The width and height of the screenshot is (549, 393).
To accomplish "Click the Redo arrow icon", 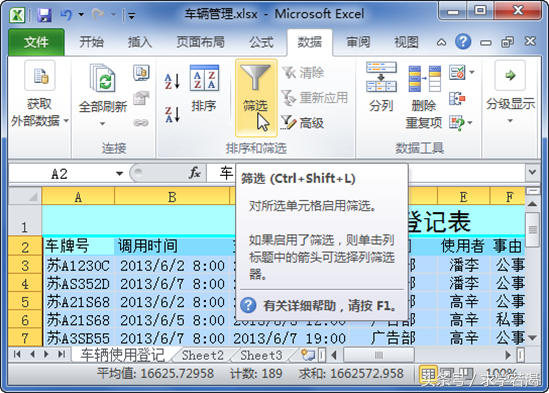I will [97, 14].
